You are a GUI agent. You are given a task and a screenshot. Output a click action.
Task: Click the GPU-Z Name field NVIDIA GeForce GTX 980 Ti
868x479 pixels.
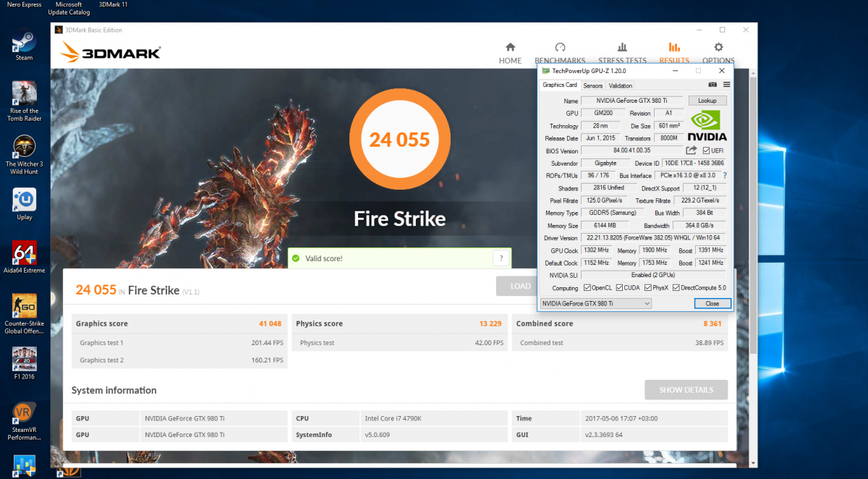pos(633,101)
